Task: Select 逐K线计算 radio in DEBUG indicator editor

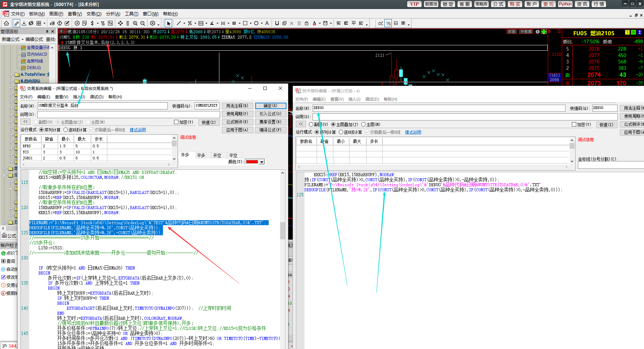Action: coord(341,132)
